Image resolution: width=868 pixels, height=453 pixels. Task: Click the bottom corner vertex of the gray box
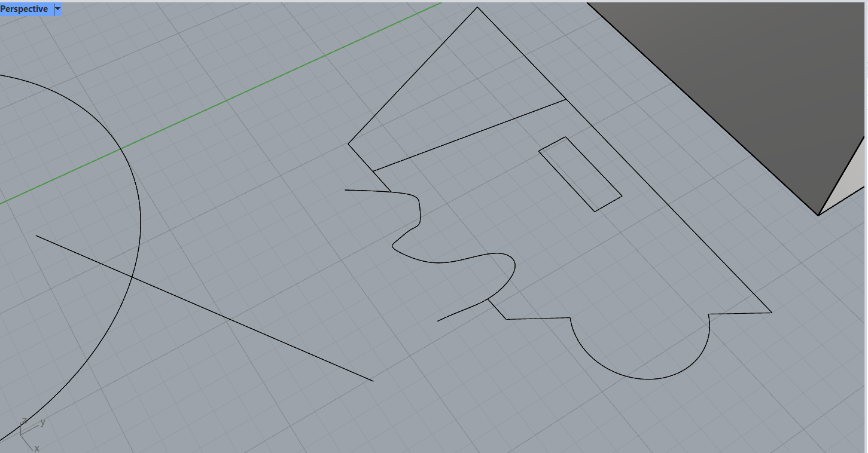coord(818,215)
